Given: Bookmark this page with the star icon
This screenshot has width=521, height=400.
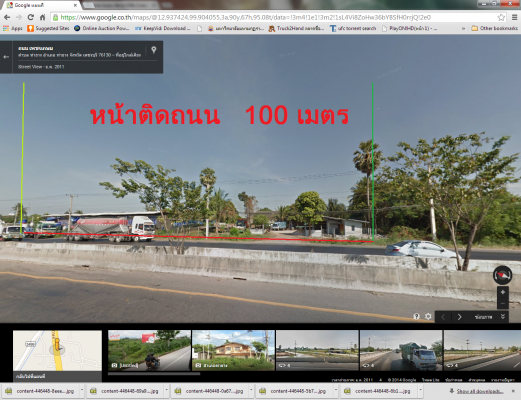Looking at the screenshot, I should click(x=501, y=17).
